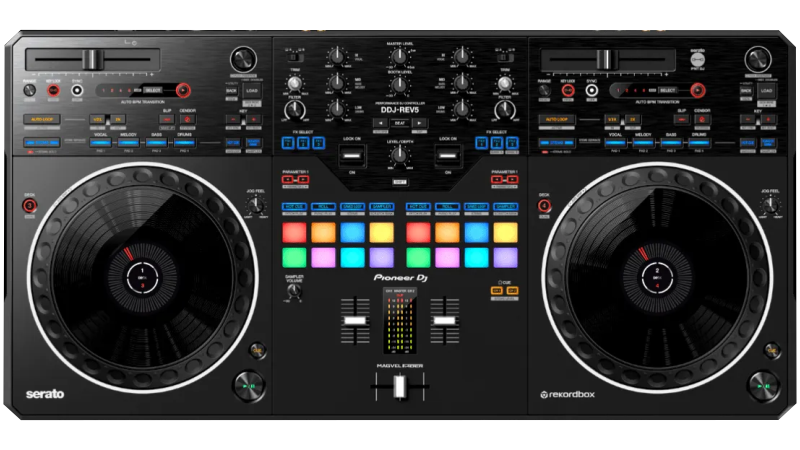Select the left deck HOT CUE pad mode
The height and width of the screenshot is (450, 800).
pos(294,207)
